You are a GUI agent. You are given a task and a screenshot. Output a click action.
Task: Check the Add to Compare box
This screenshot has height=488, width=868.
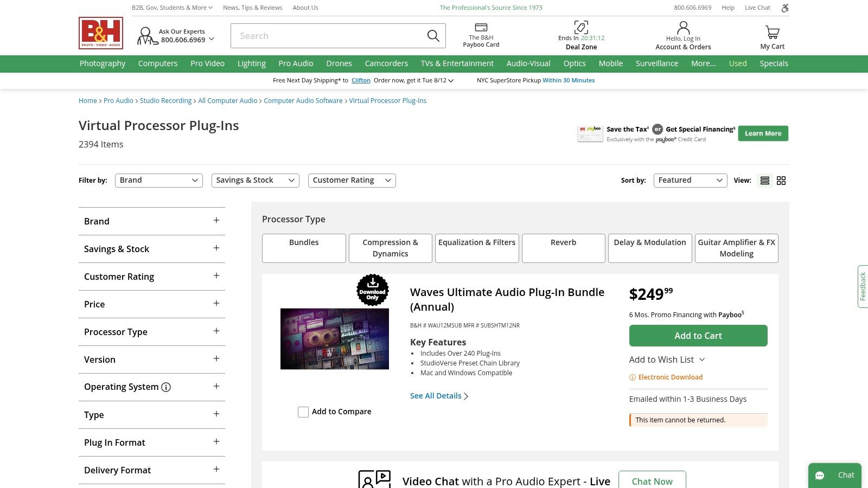(x=303, y=412)
